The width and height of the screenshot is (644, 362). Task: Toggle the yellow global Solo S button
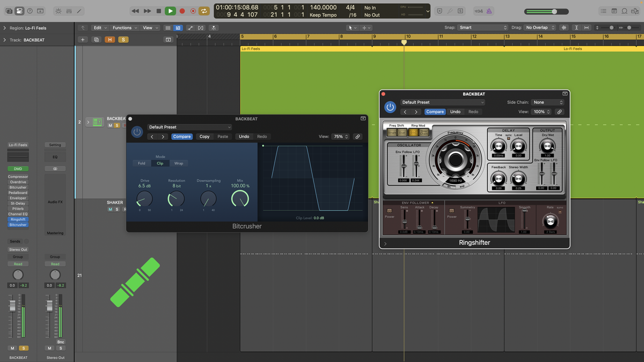[x=123, y=40]
